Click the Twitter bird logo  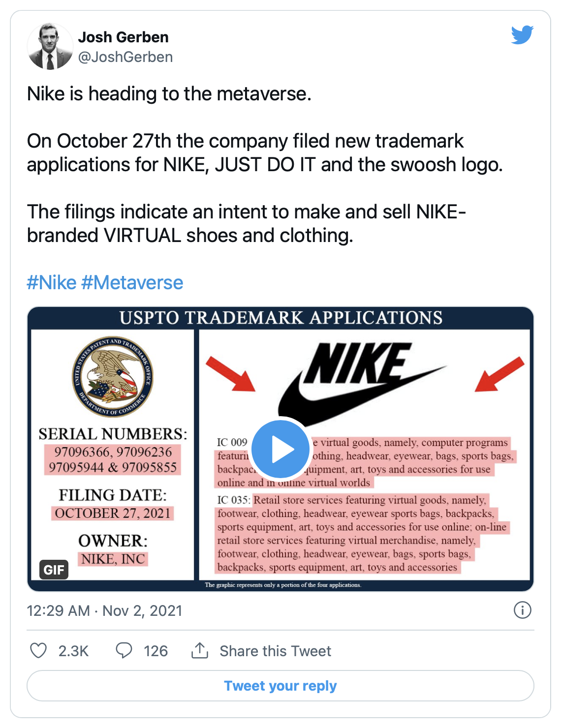(x=522, y=35)
